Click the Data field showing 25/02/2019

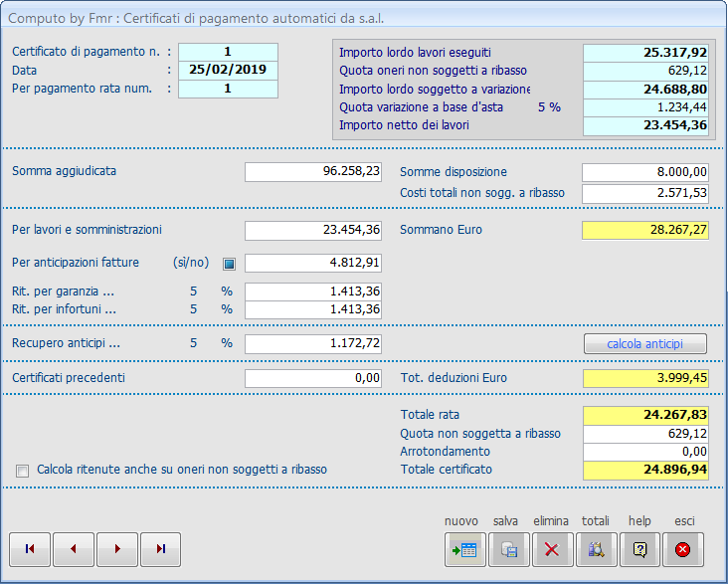click(228, 71)
